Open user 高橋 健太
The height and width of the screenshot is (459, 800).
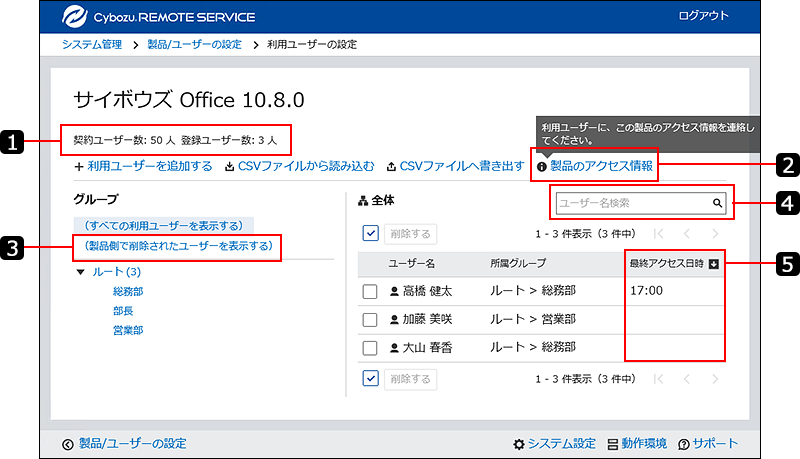click(428, 291)
